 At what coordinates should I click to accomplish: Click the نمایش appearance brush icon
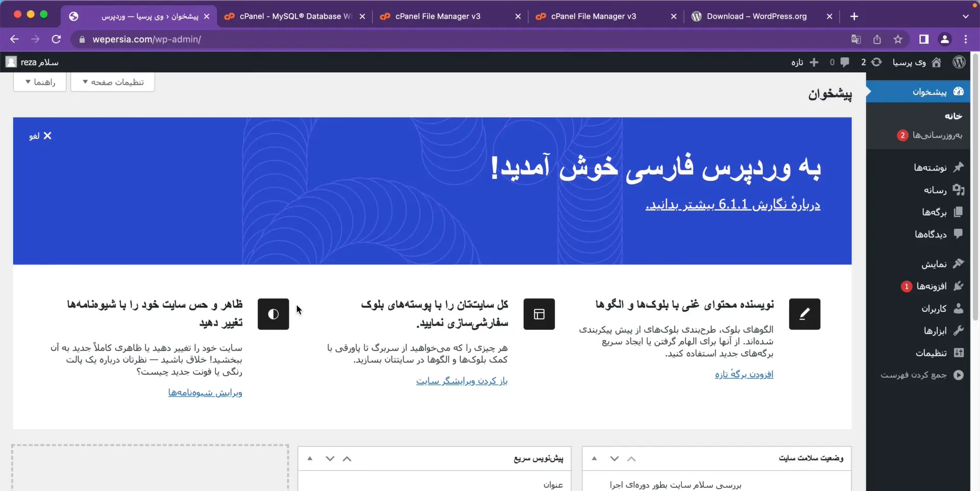(959, 263)
